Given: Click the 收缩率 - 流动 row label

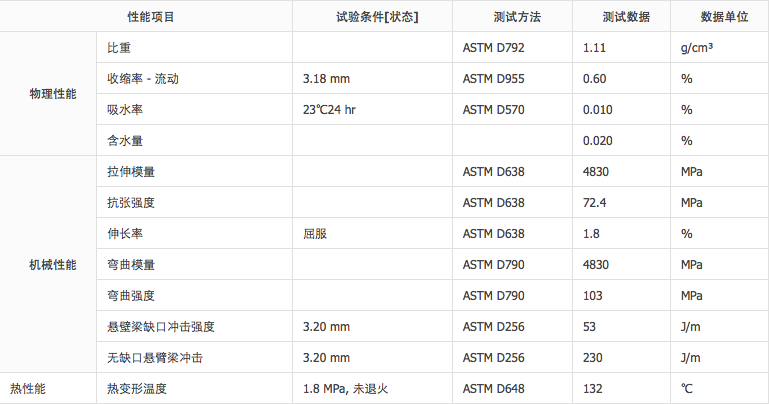Looking at the screenshot, I should click(x=144, y=78).
